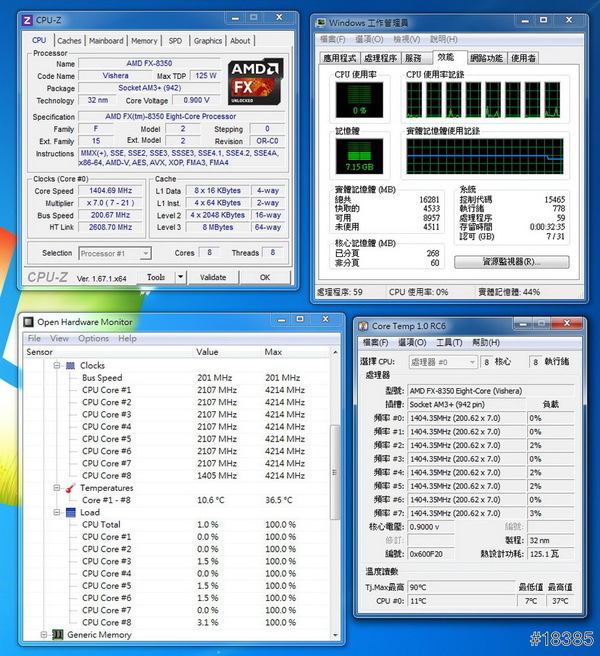Click the Generic Memory chip icon
Screen dimensions: 600x656
tap(57, 634)
